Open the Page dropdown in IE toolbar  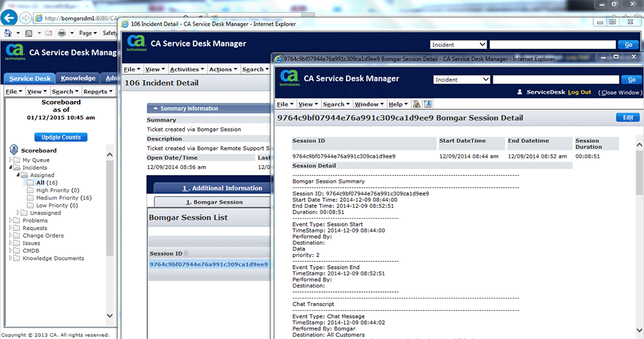88,33
